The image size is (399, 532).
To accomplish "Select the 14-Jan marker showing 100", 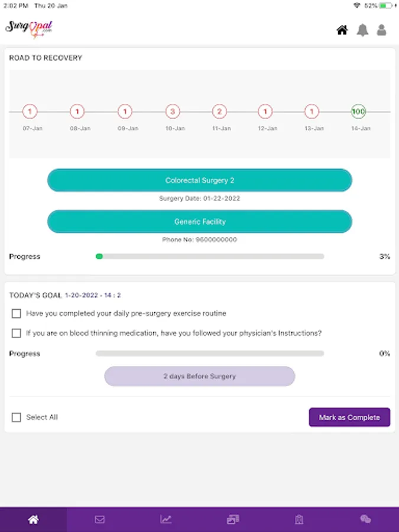I will point(359,111).
